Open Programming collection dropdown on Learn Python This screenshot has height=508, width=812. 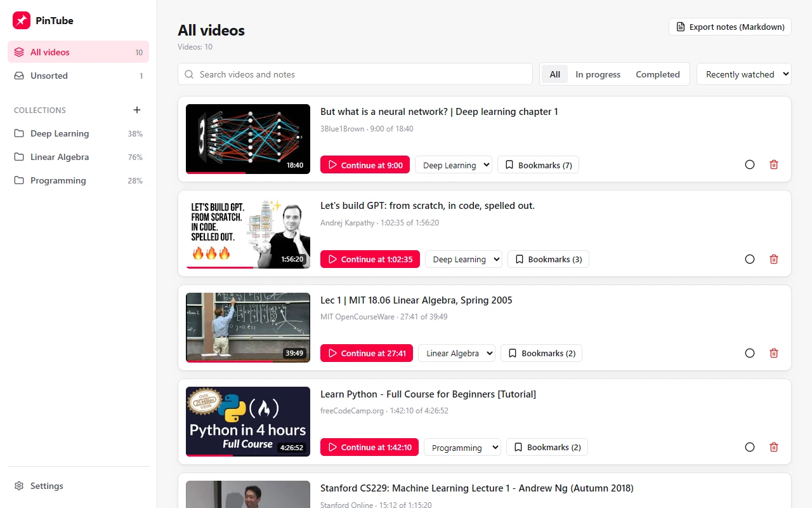point(462,447)
